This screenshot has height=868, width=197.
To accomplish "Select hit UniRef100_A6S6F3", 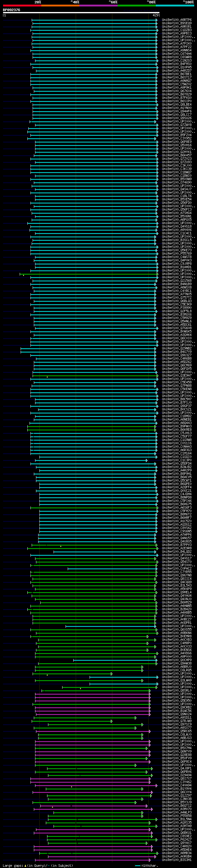I will tap(176, 508).
